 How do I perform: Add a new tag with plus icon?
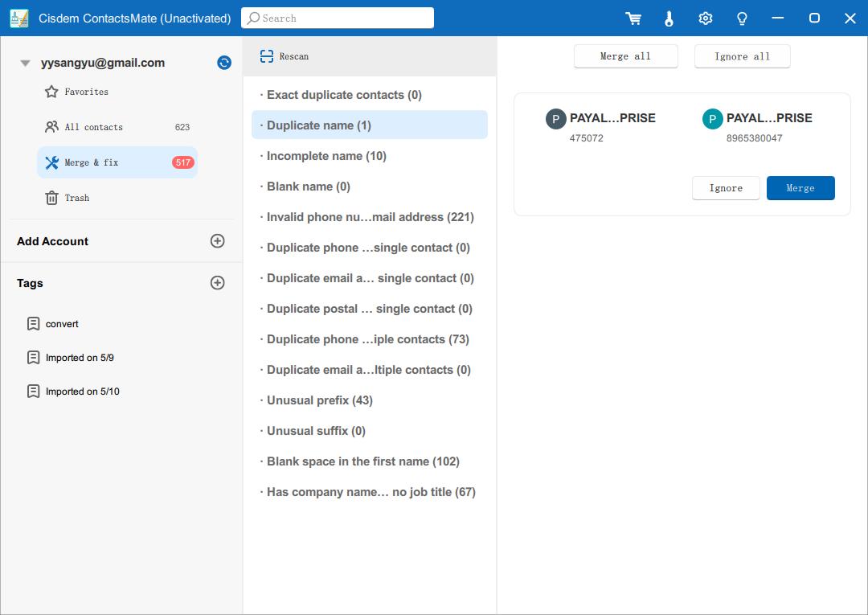pos(217,283)
